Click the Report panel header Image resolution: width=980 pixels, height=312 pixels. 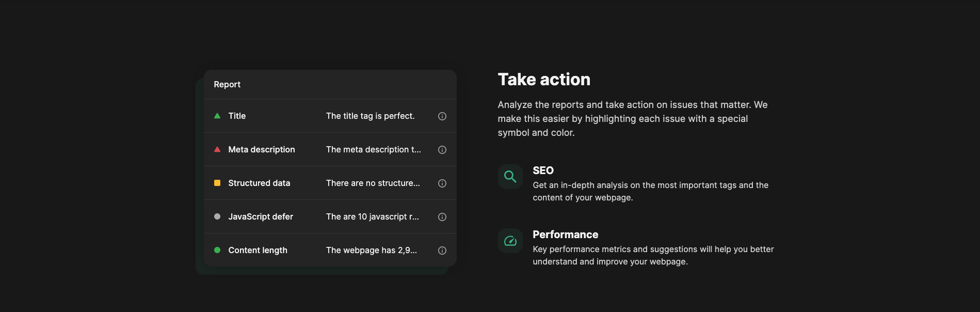pyautogui.click(x=227, y=84)
